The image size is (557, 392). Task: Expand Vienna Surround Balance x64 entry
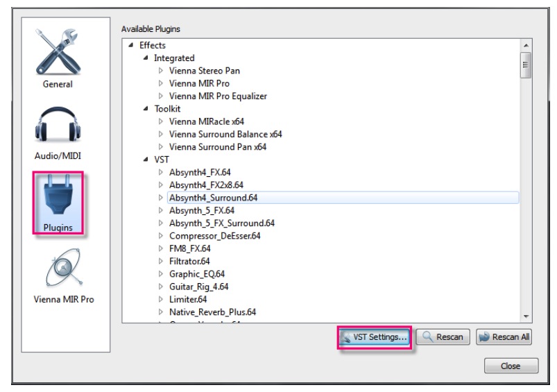[160, 134]
